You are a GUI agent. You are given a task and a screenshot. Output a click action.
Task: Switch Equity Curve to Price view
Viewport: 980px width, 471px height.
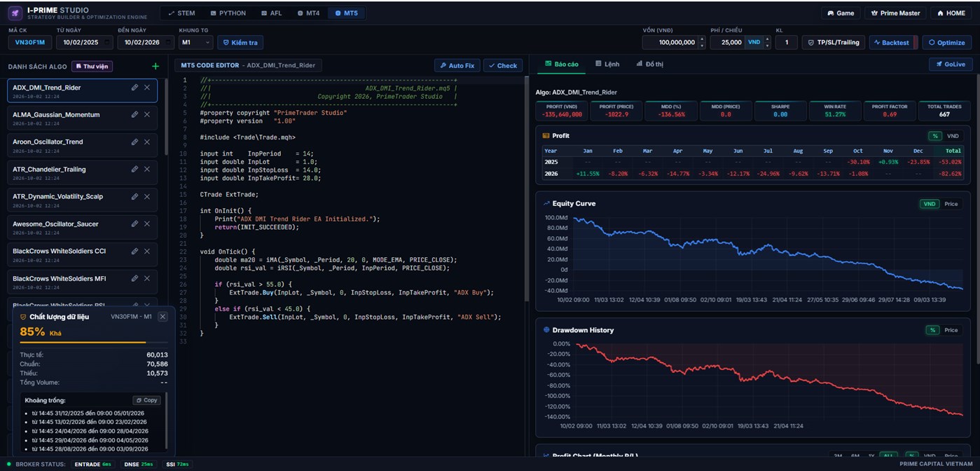coord(951,204)
